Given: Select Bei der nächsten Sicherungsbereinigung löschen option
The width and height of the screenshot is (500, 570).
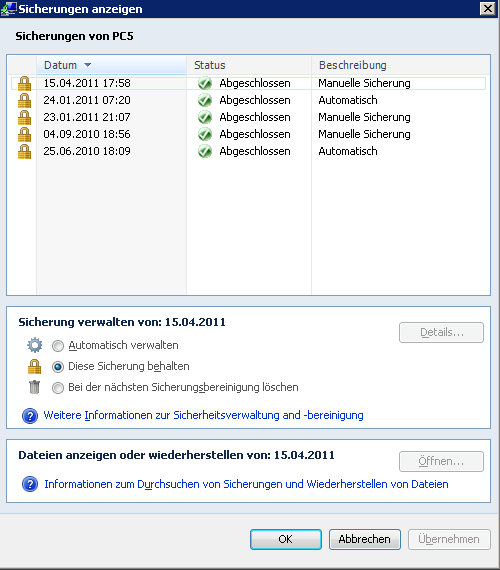Looking at the screenshot, I should click(x=58, y=388).
